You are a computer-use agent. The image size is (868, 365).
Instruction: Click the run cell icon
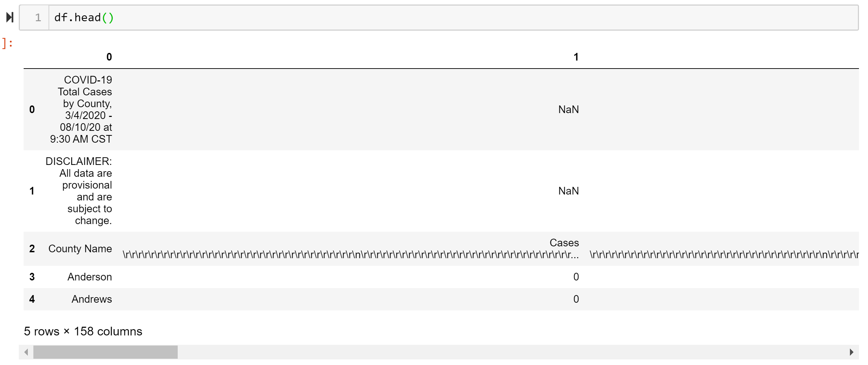click(10, 17)
